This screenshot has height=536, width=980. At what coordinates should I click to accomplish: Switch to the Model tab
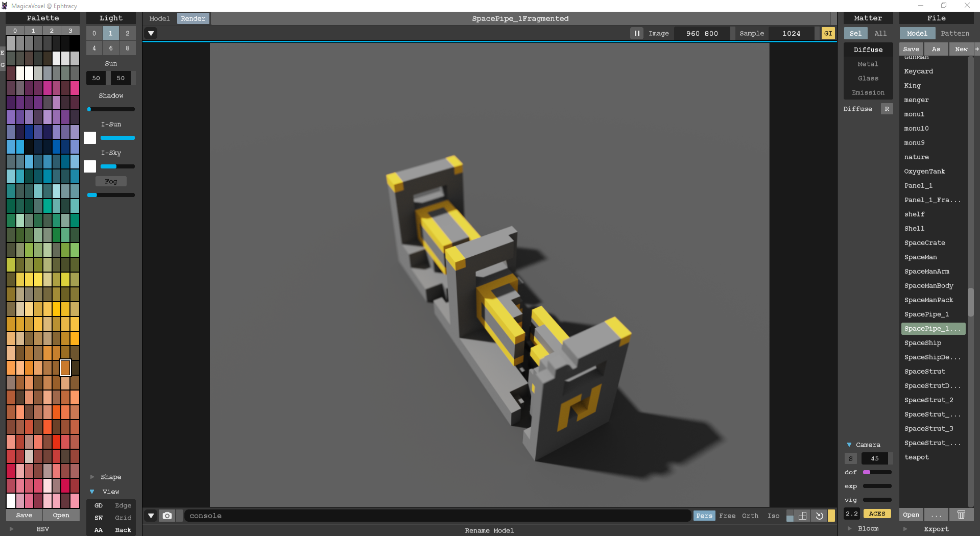point(159,18)
